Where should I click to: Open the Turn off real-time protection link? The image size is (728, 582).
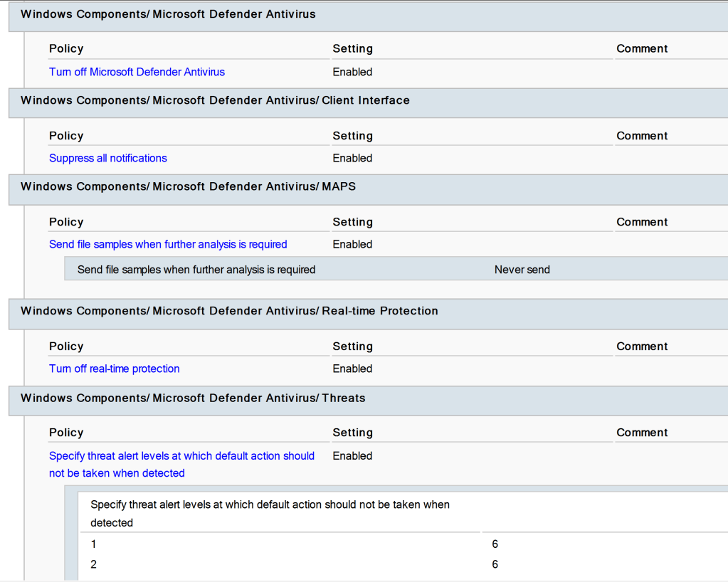tap(114, 369)
